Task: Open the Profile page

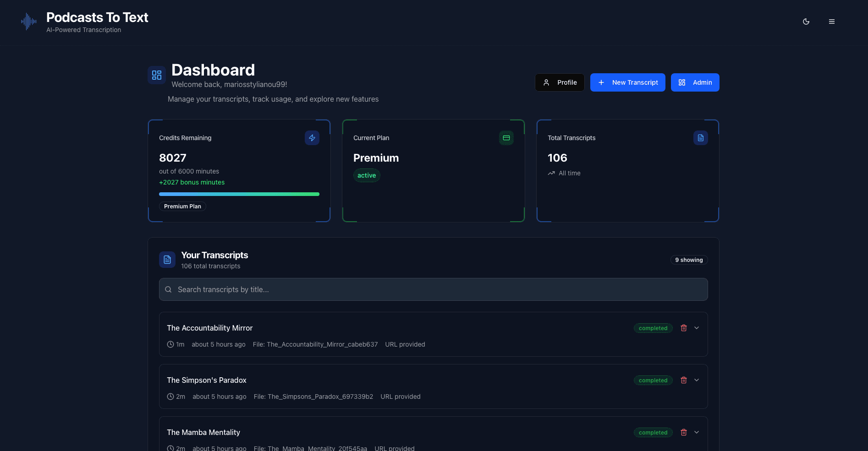Action: pyautogui.click(x=560, y=82)
